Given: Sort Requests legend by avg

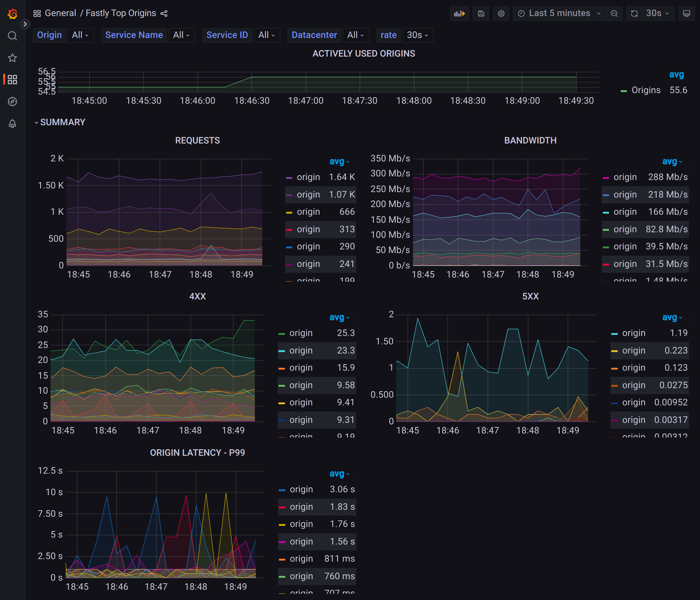Looking at the screenshot, I should (339, 161).
